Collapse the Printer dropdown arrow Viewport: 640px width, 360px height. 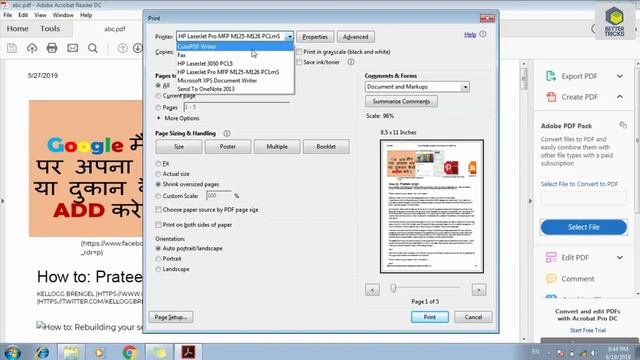coord(289,36)
